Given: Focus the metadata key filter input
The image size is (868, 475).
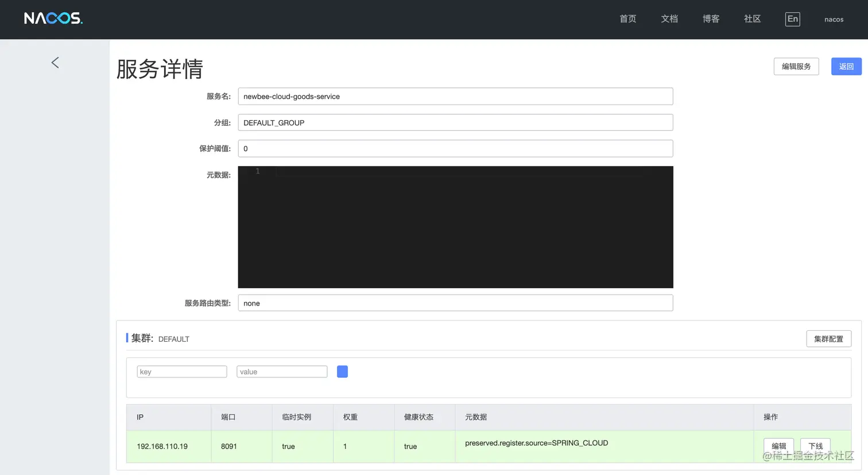Looking at the screenshot, I should point(182,372).
